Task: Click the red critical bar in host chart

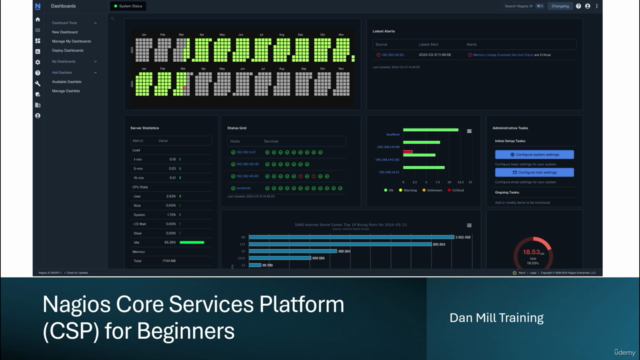Action: (408, 151)
